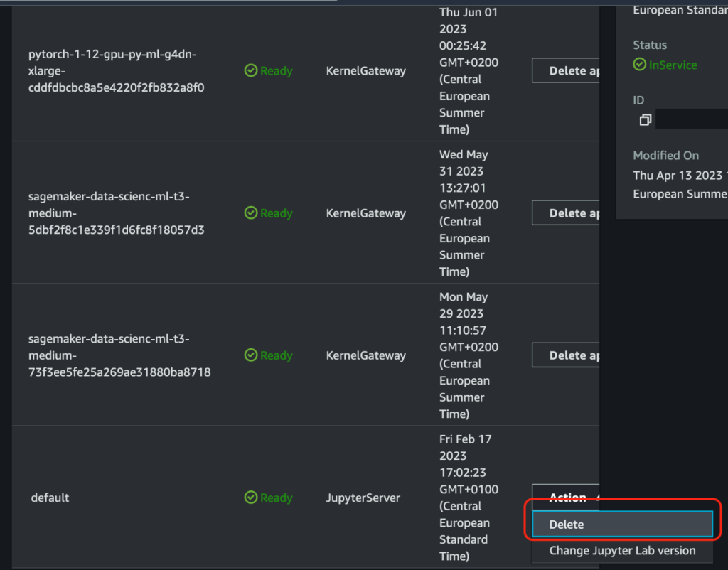The image size is (728, 570).
Task: Delete app created Wed May 31 2023
Action: [566, 213]
